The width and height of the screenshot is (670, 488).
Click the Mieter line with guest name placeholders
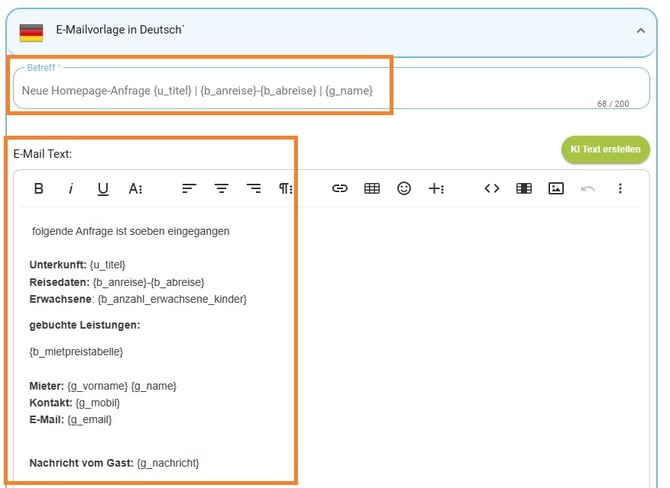pyautogui.click(x=103, y=386)
